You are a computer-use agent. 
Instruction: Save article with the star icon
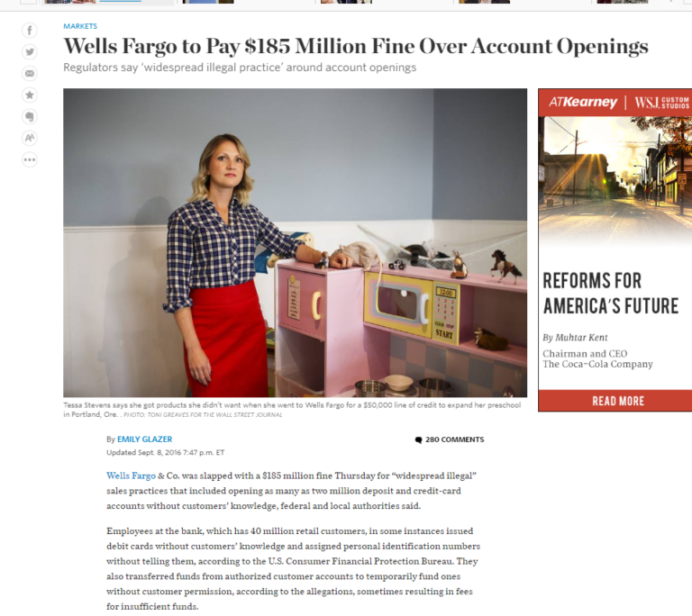[x=30, y=95]
